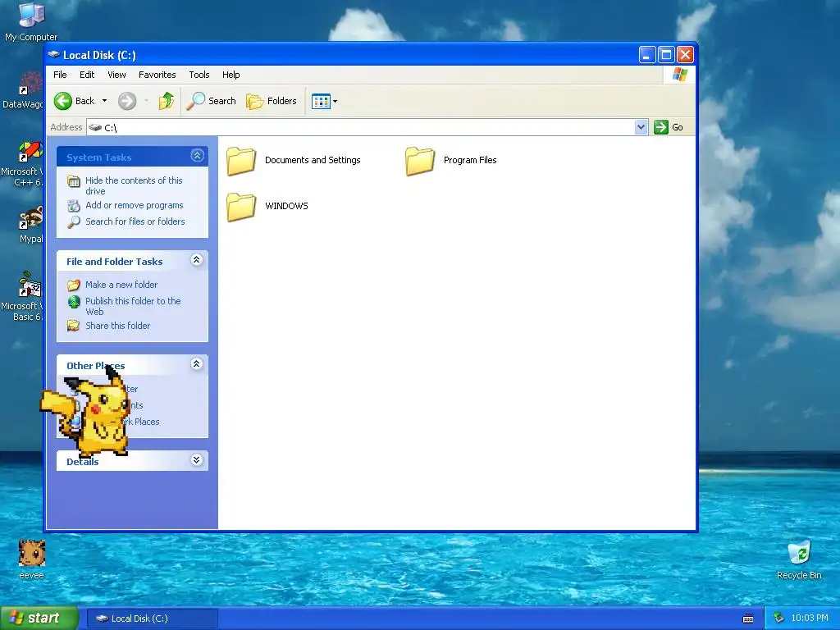Collapse the System Tasks panel
The image size is (840, 630).
[197, 156]
